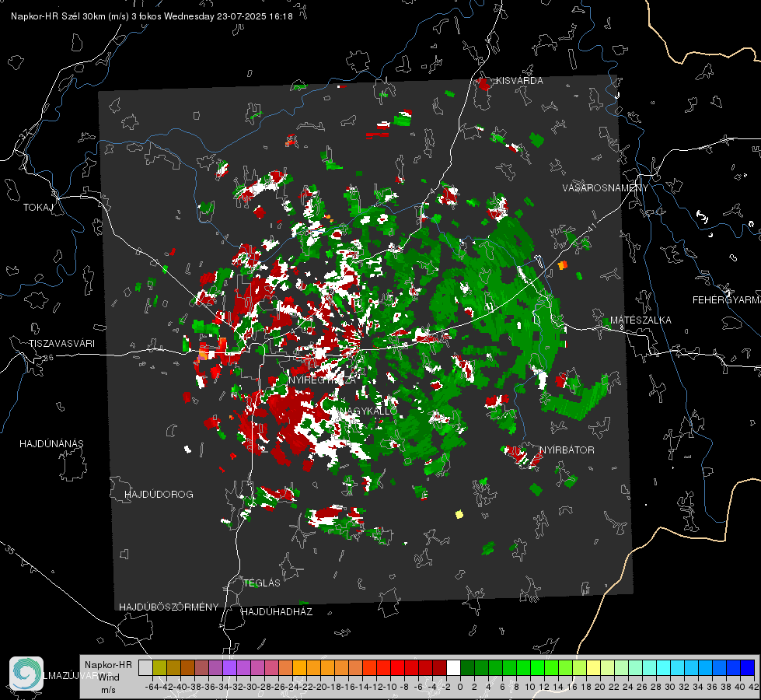Screen dimensions: 761x700
Task: Click the road number 36 near Tiszavasvári
Action: point(48,358)
